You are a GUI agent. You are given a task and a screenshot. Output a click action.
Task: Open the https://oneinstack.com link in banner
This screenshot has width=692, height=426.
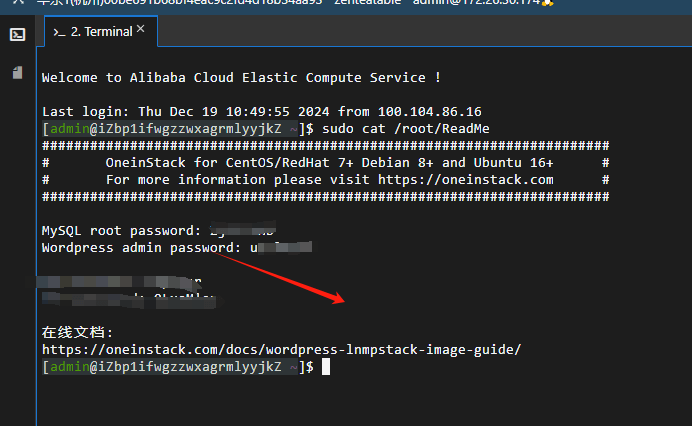tap(466, 180)
